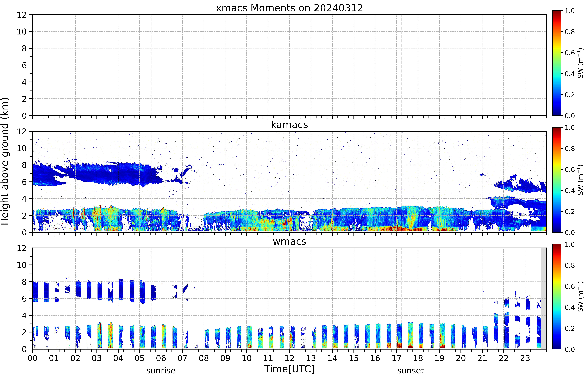Click the sunrise dashed line in xmacs panel
Viewport: 588px width, 379px height.
click(x=151, y=65)
